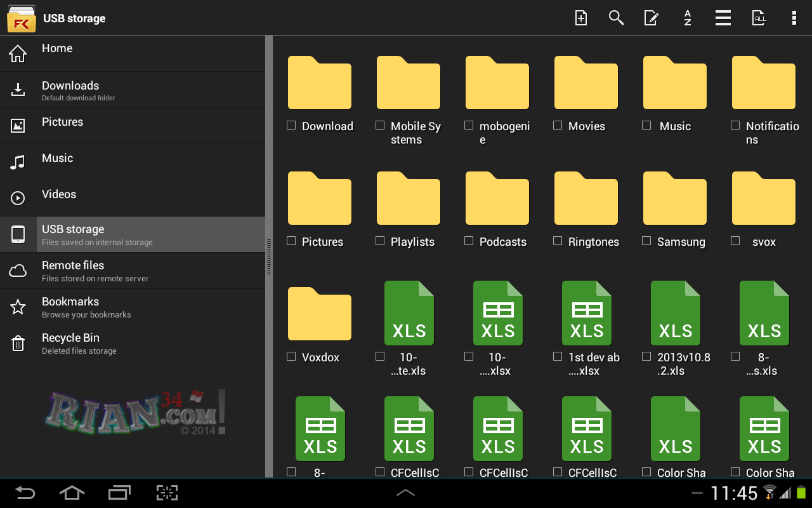
Task: Open the sidebar Music category
Action: [x=133, y=162]
